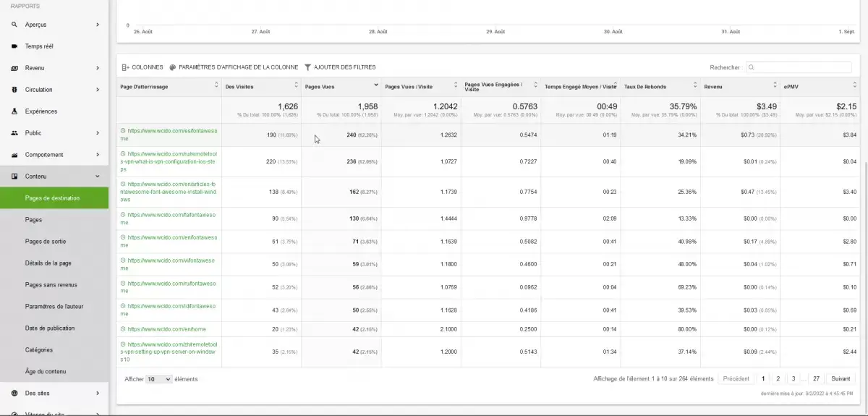The width and height of the screenshot is (868, 416).
Task: Click the COLONNES button
Action: click(142, 67)
